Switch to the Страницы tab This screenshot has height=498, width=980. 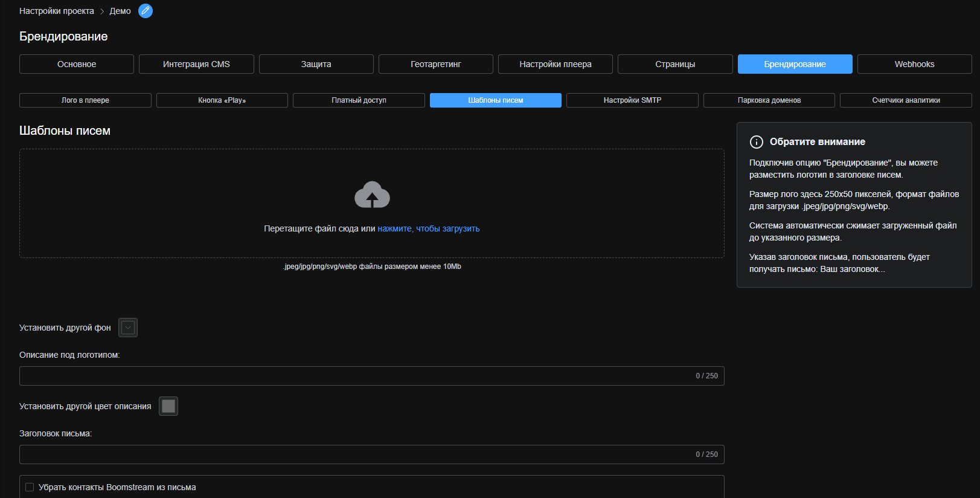[x=675, y=64]
